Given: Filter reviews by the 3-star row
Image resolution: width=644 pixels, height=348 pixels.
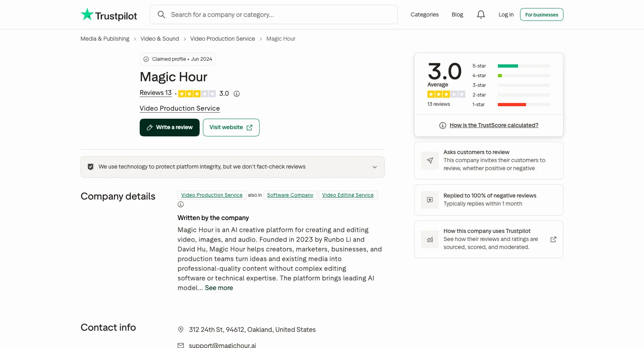Looking at the screenshot, I should click(x=511, y=85).
